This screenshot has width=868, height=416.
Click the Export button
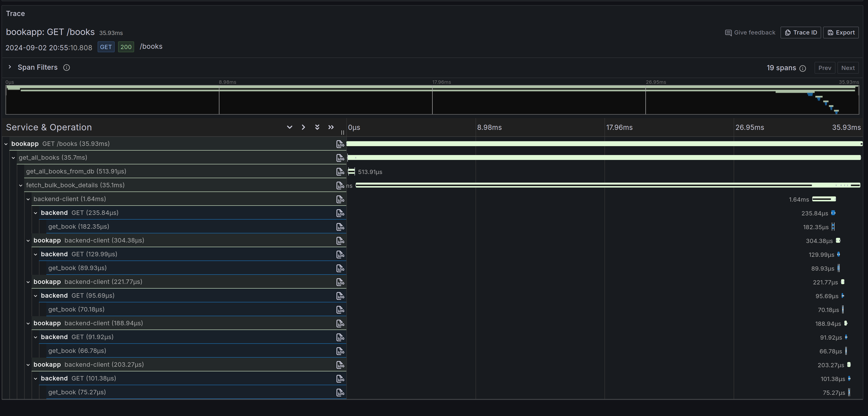tap(841, 33)
